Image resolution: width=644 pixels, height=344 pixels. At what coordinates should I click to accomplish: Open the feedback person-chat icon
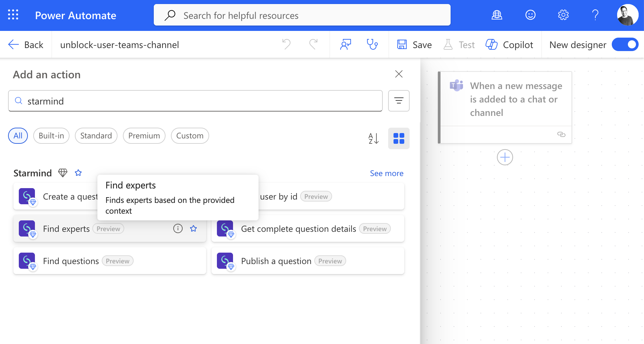346,44
